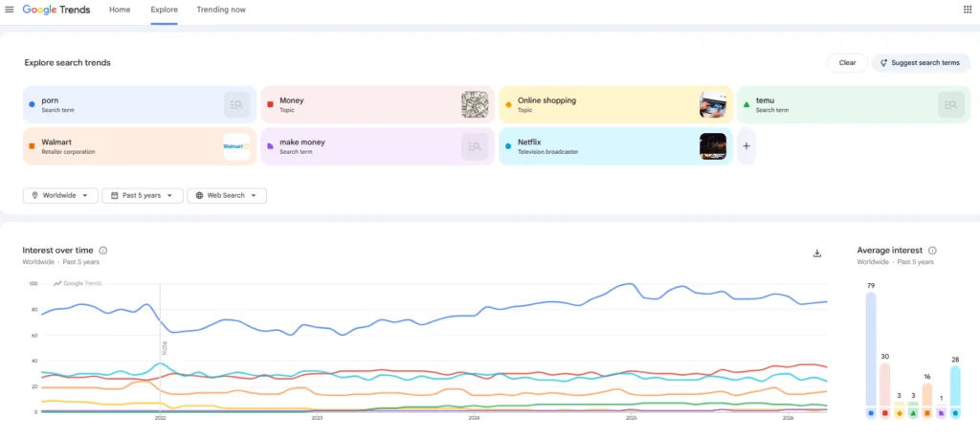Open the Past 5 years dropdown

(x=143, y=195)
